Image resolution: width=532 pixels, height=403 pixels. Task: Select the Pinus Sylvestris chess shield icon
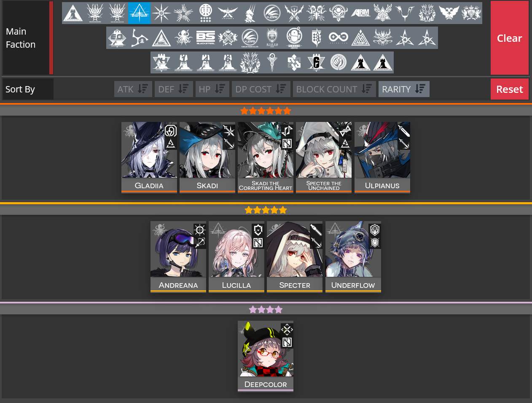316,38
